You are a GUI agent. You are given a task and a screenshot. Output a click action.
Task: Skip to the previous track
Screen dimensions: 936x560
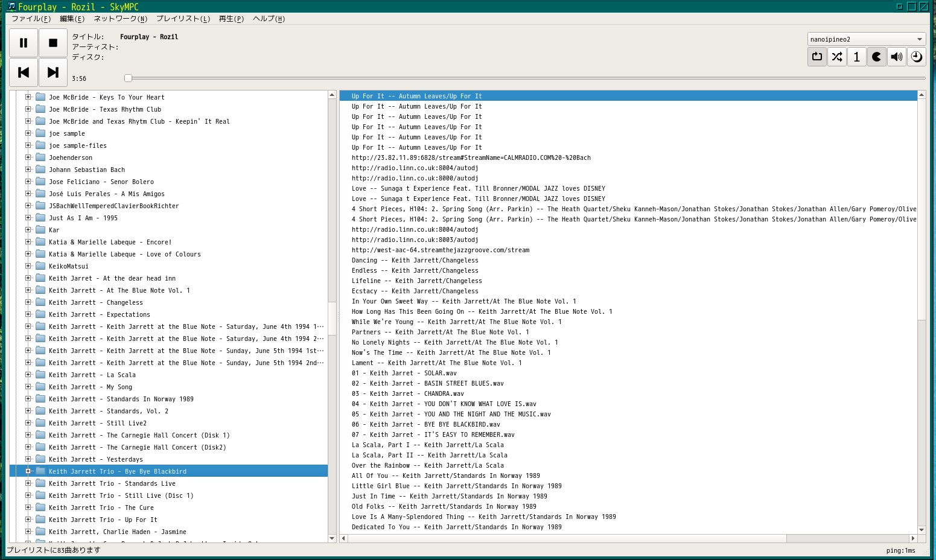point(24,72)
